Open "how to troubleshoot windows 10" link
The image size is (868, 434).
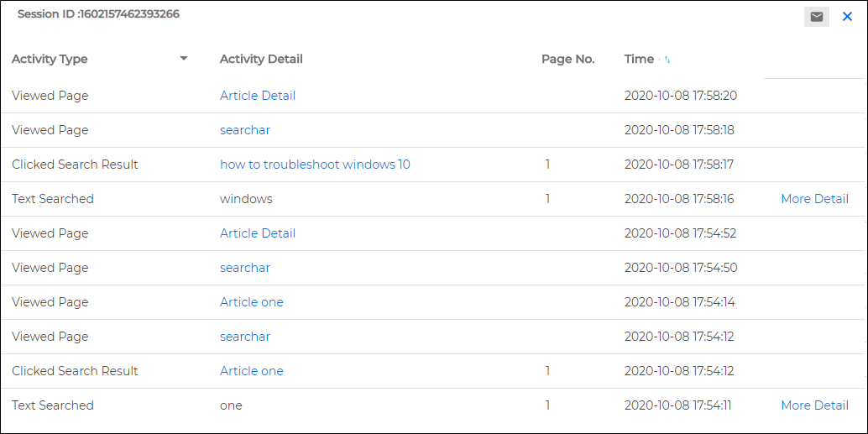point(315,165)
